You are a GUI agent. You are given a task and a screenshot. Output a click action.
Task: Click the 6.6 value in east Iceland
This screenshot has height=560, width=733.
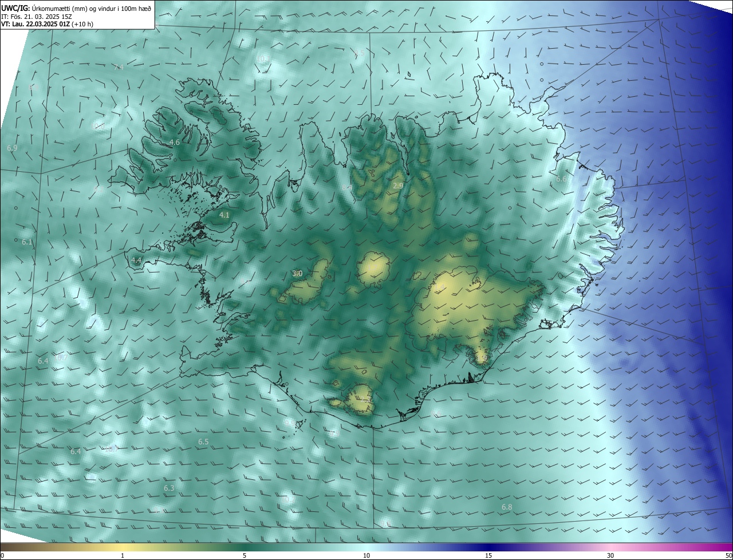coord(562,179)
